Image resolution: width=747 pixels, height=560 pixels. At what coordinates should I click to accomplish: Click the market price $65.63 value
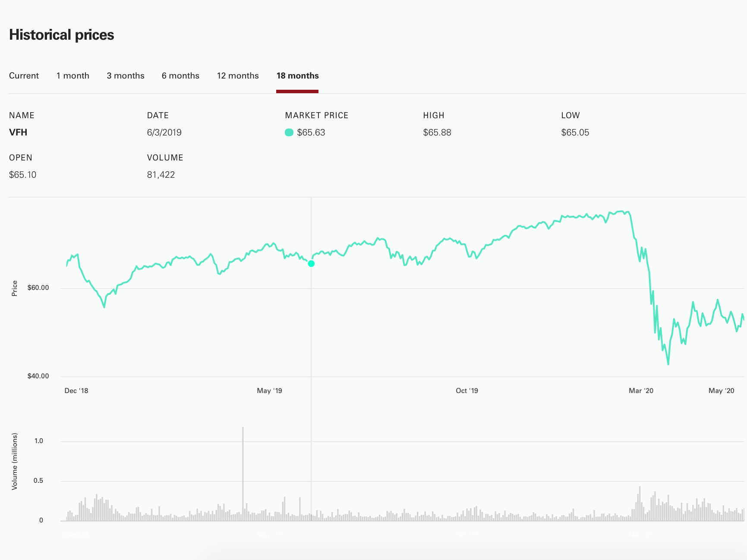311,132
